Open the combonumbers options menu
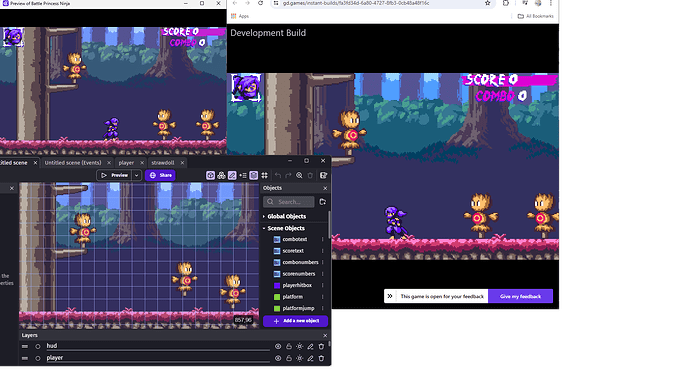Viewport: 690px width, 388px height. pos(323,262)
